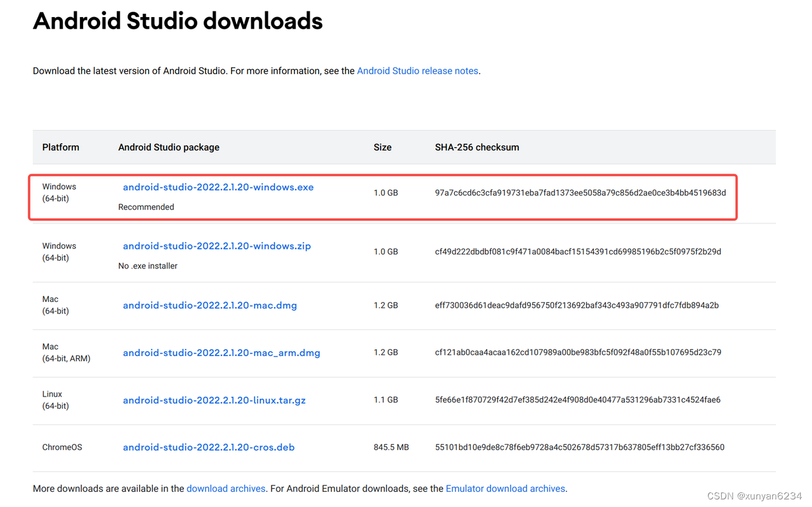812x507 pixels.
Task: Select the checksum starting with cf121ab0caa4
Action: coord(578,352)
